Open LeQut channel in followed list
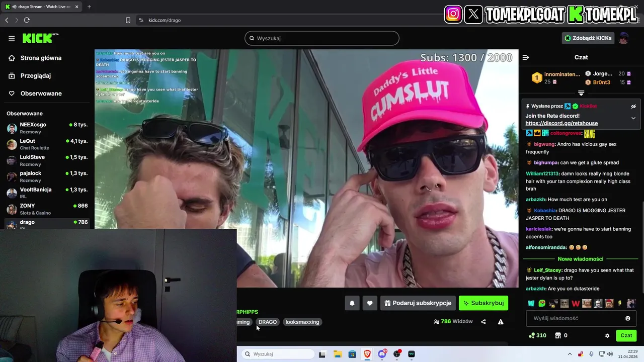 pyautogui.click(x=47, y=144)
